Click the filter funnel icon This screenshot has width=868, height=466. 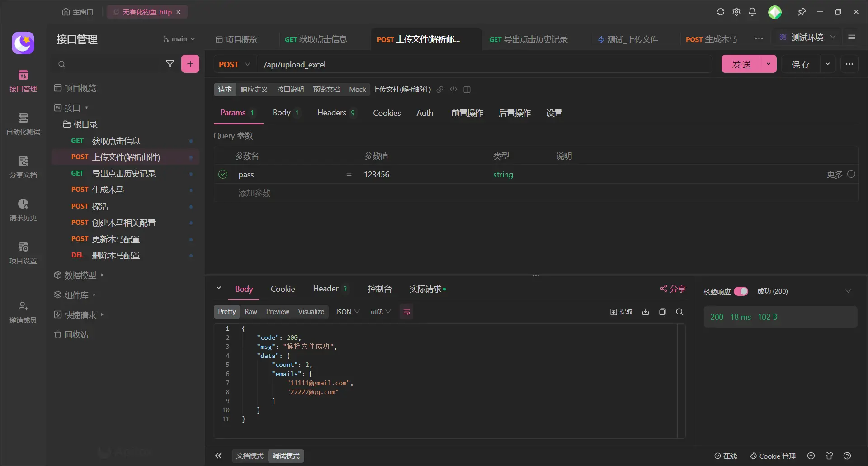[170, 64]
